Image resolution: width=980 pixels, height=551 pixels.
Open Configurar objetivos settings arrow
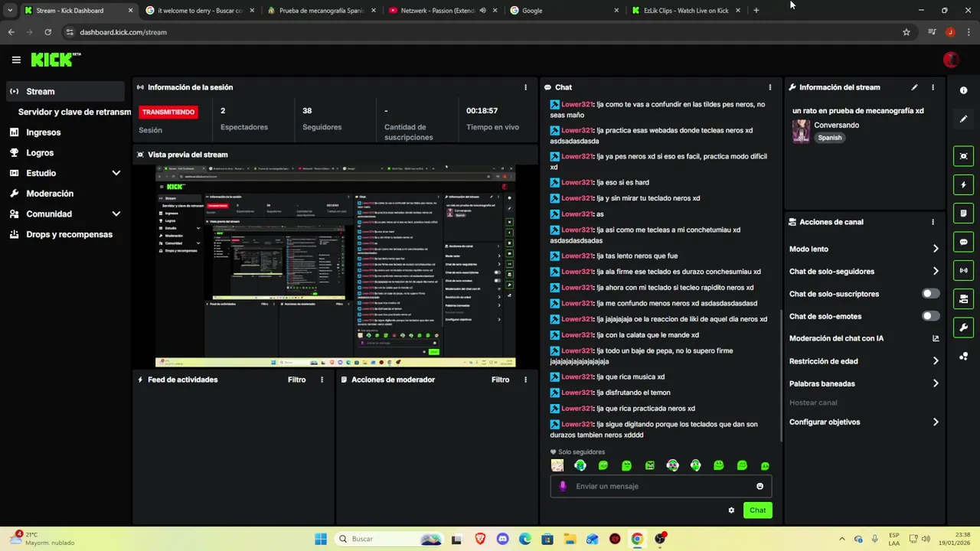click(x=936, y=422)
